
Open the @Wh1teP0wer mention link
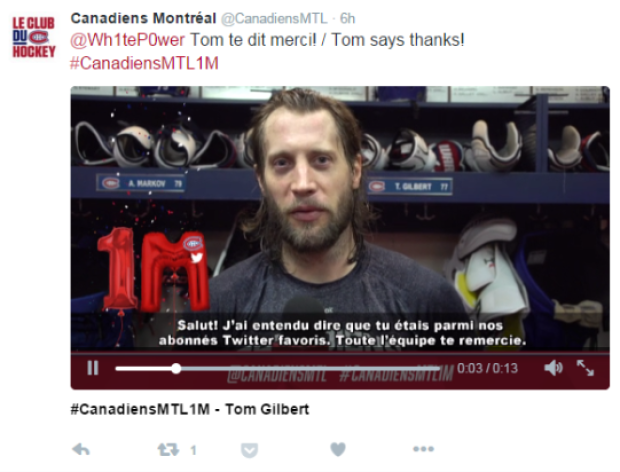point(127,40)
